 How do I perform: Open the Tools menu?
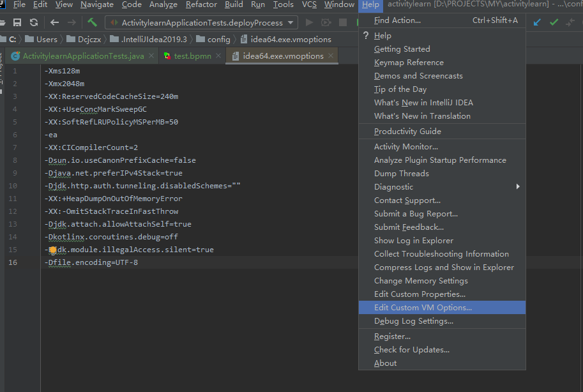coord(284,4)
